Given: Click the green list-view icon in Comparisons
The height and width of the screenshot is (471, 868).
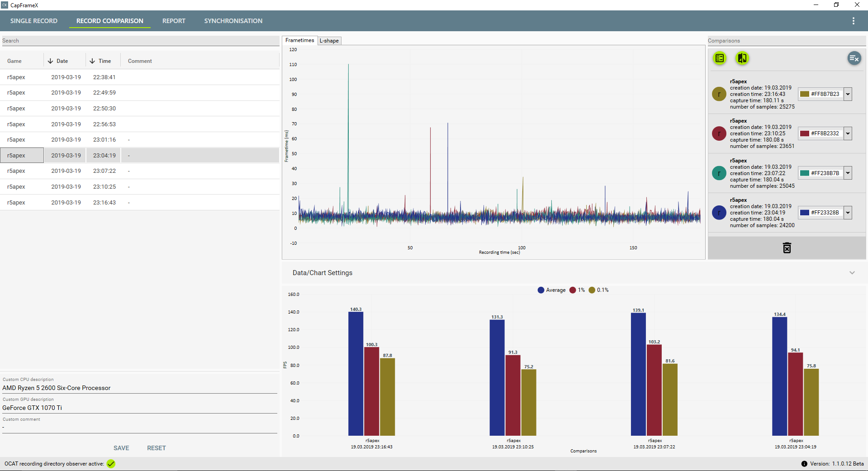Looking at the screenshot, I should point(720,58).
